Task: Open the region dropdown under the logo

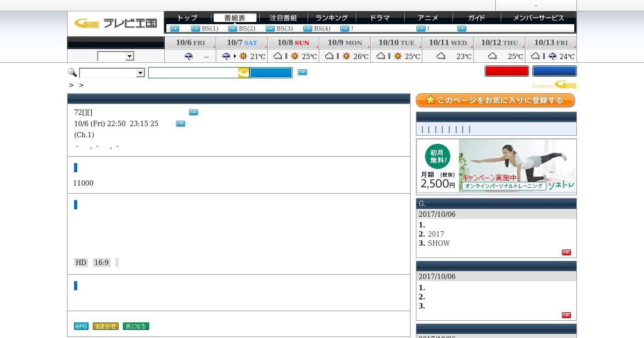Action: [x=115, y=56]
